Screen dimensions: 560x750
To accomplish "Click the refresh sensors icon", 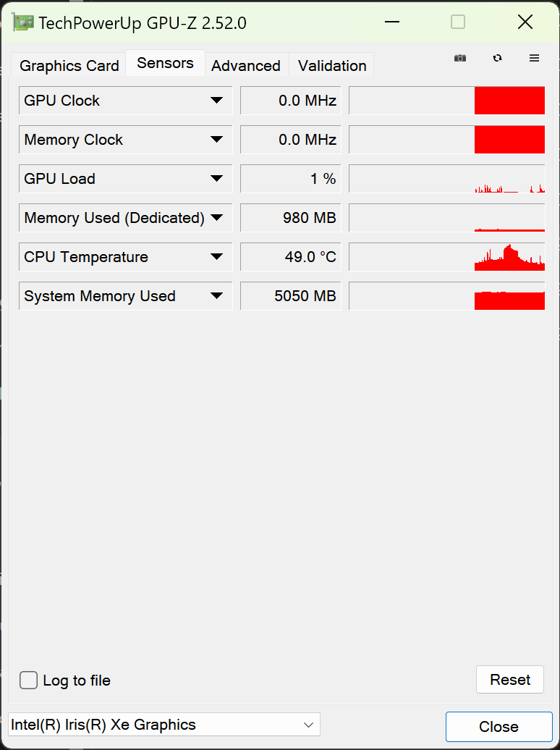I will tap(497, 58).
